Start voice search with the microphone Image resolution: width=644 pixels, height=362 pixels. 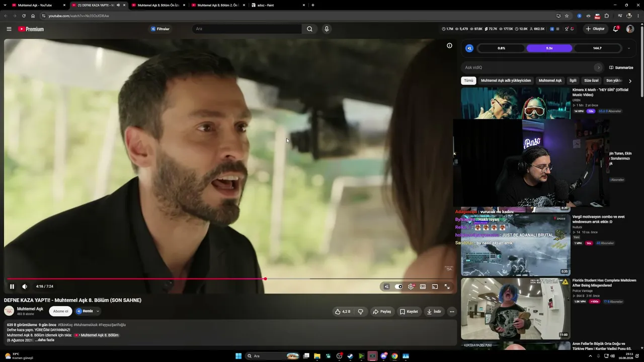[x=327, y=29]
